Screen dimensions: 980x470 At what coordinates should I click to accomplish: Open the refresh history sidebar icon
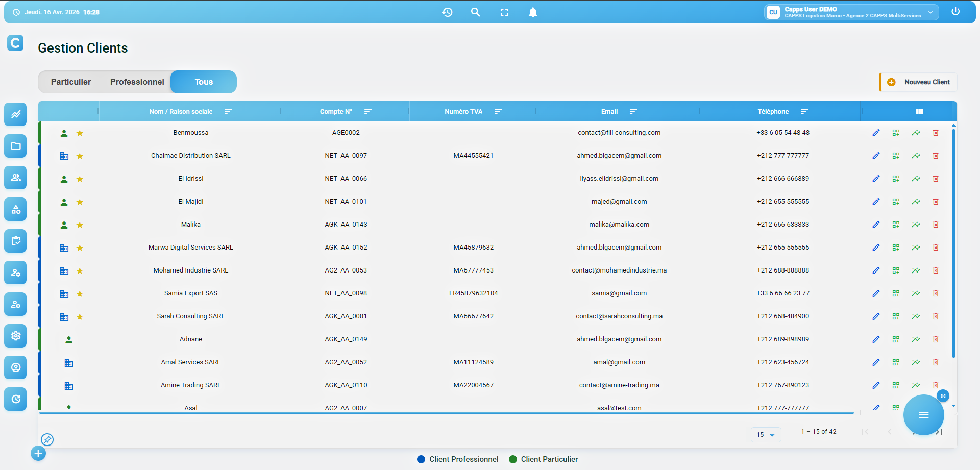pyautogui.click(x=16, y=399)
